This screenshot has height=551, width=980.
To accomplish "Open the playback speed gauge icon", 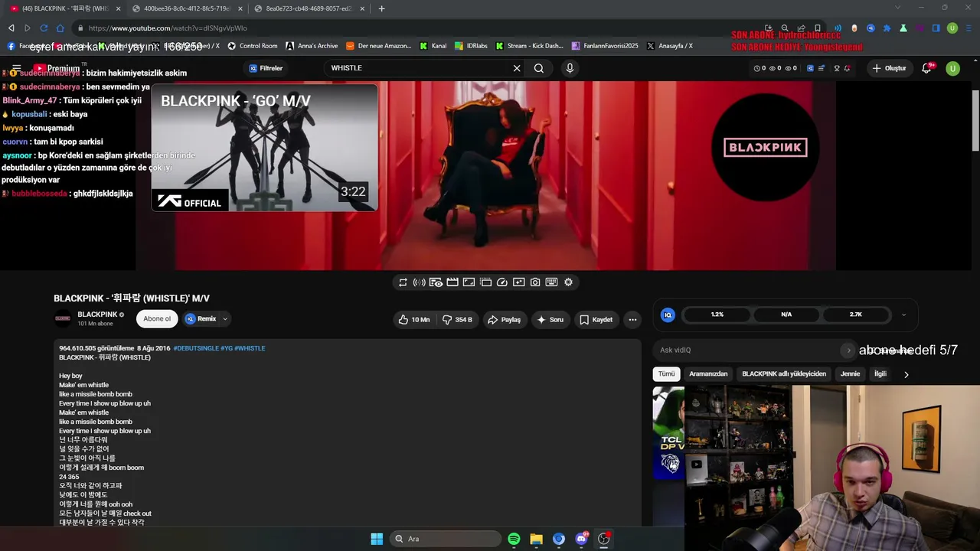I will [502, 282].
